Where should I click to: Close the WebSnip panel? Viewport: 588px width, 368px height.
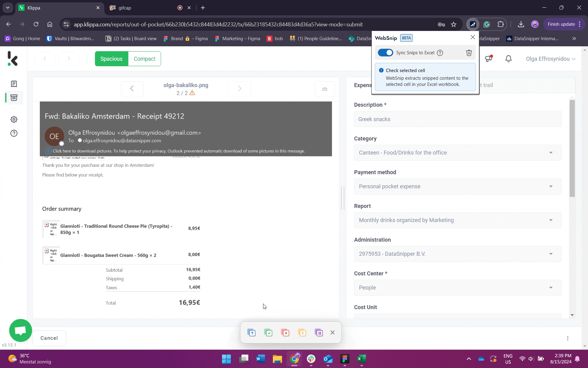click(473, 37)
